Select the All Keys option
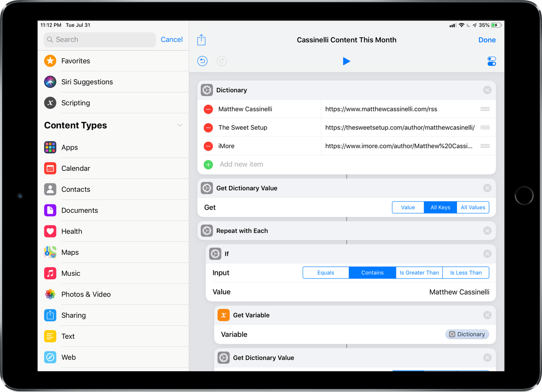The height and width of the screenshot is (392, 542). (440, 207)
